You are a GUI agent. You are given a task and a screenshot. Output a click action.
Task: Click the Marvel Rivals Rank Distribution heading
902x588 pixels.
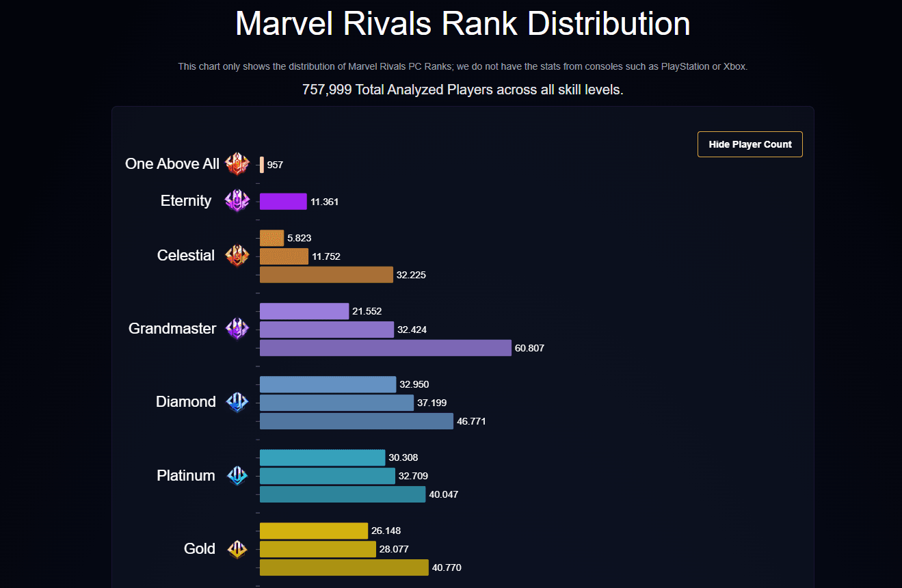click(x=463, y=25)
